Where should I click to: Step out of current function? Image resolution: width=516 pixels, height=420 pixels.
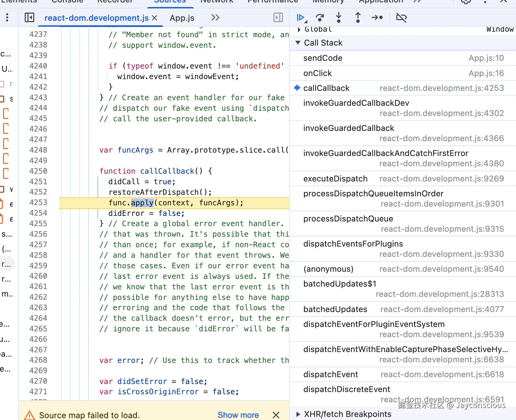tap(358, 18)
